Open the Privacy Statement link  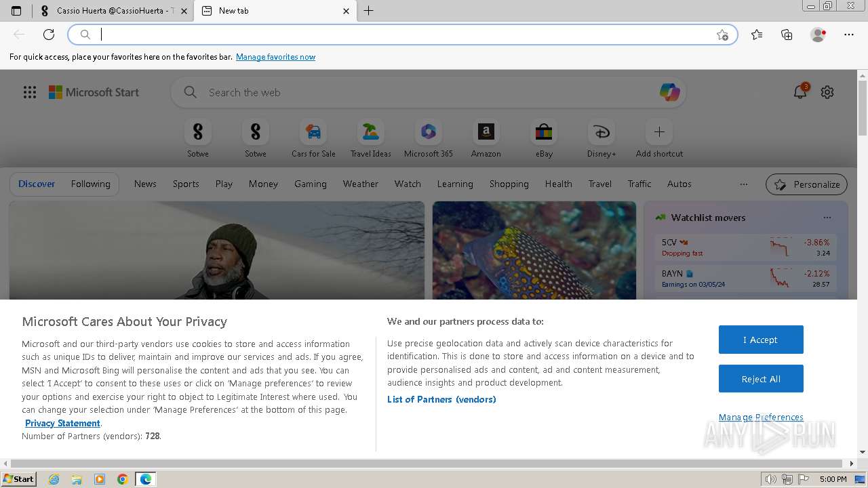pyautogui.click(x=63, y=423)
